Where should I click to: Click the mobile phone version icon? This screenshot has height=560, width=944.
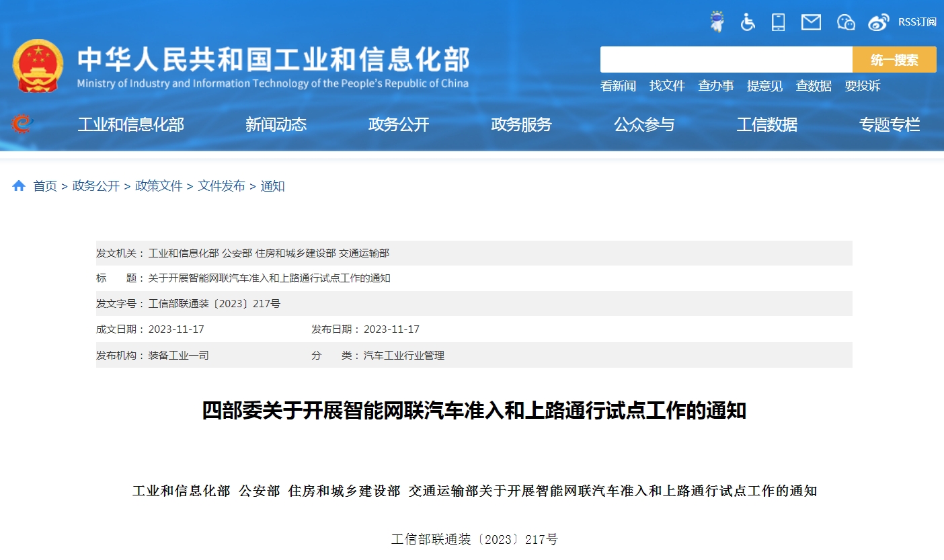click(779, 22)
